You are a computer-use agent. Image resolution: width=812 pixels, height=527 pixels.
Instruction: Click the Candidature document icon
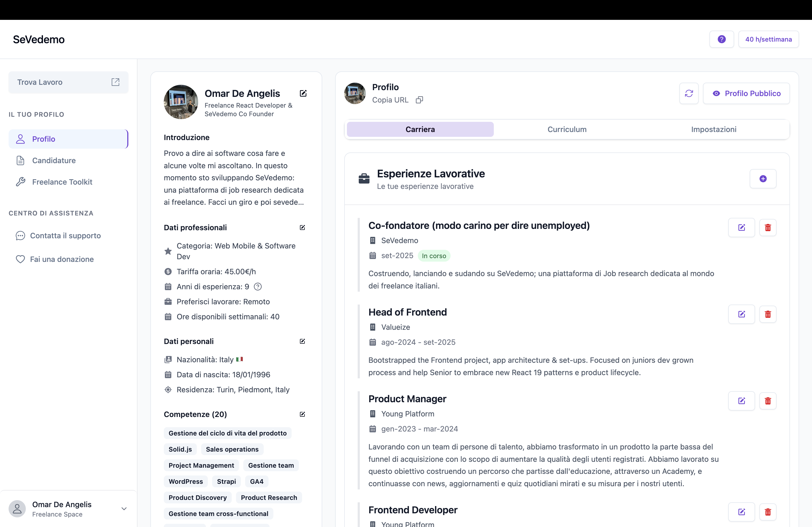[20, 160]
